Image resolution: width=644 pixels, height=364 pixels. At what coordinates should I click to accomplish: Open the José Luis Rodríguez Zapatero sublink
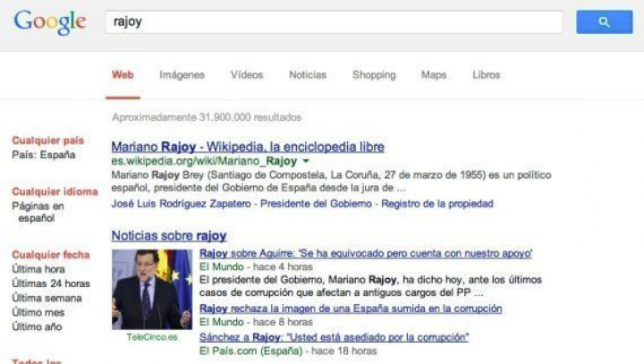(x=181, y=205)
